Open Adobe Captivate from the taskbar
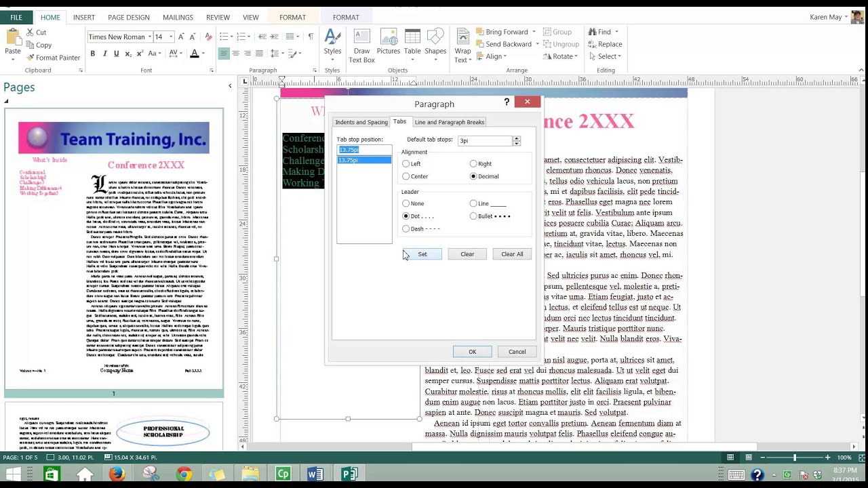Image resolution: width=868 pixels, height=488 pixels. (283, 474)
